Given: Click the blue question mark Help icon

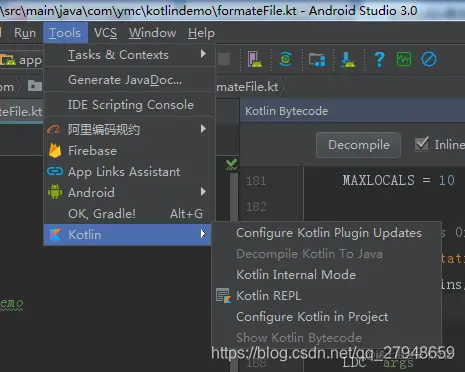Looking at the screenshot, I should click(379, 60).
